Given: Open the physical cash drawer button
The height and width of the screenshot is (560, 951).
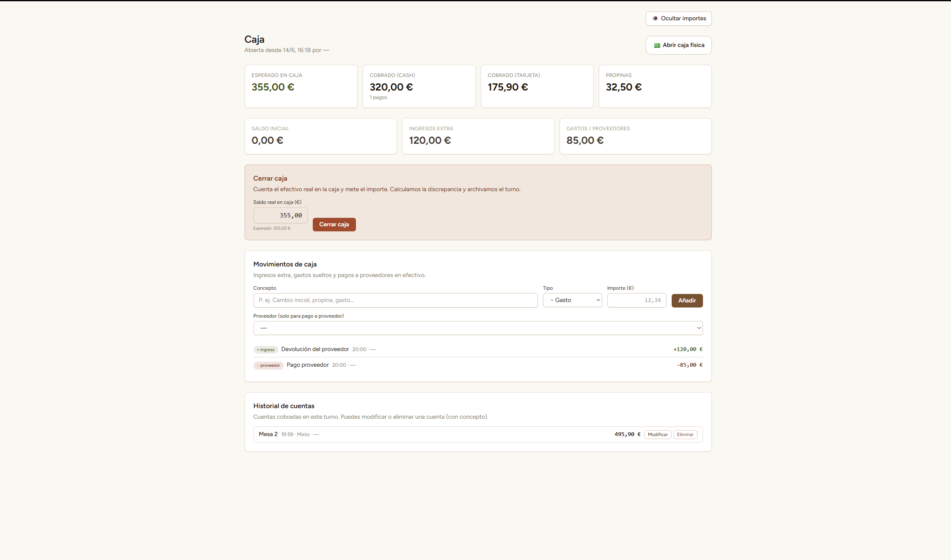Looking at the screenshot, I should click(x=678, y=45).
